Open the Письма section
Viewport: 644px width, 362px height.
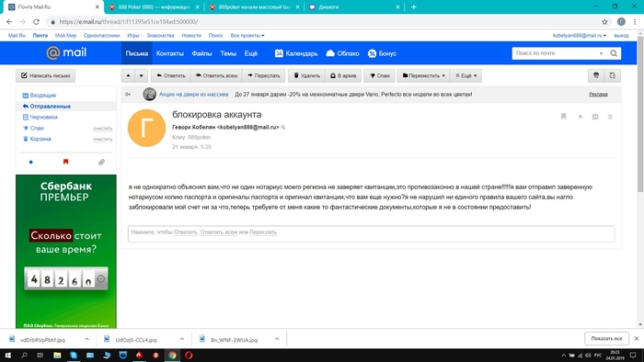point(137,53)
